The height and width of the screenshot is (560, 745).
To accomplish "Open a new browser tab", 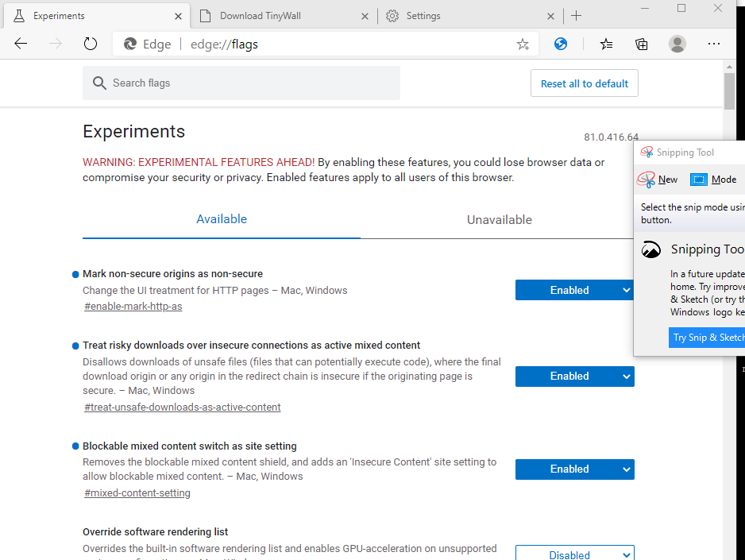I will pyautogui.click(x=577, y=16).
